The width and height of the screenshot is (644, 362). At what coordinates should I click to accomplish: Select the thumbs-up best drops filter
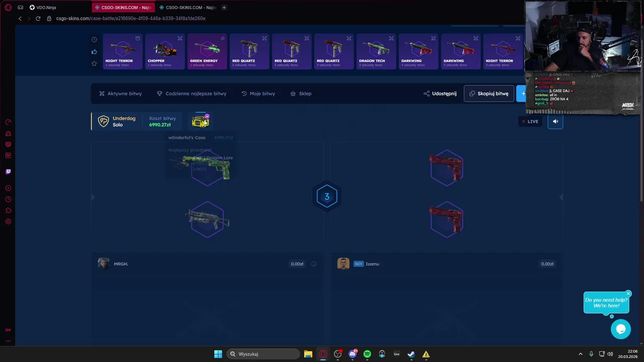(x=94, y=52)
